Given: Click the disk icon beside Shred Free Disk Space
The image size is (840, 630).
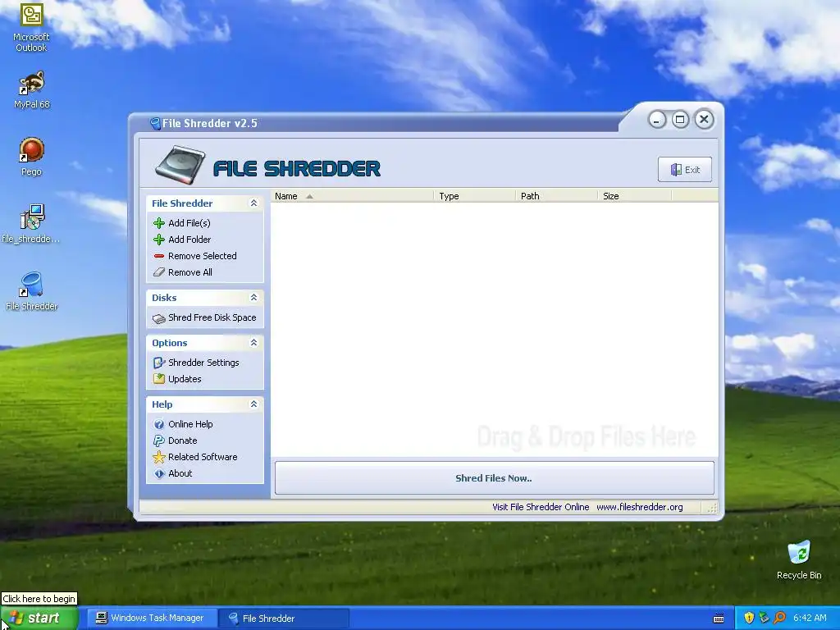Looking at the screenshot, I should (159, 318).
